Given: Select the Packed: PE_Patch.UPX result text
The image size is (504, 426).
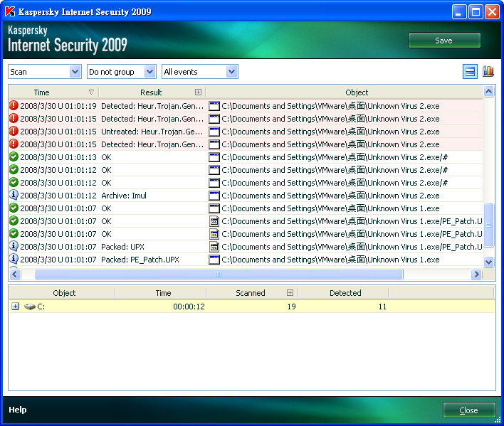Looking at the screenshot, I should click(x=140, y=260).
